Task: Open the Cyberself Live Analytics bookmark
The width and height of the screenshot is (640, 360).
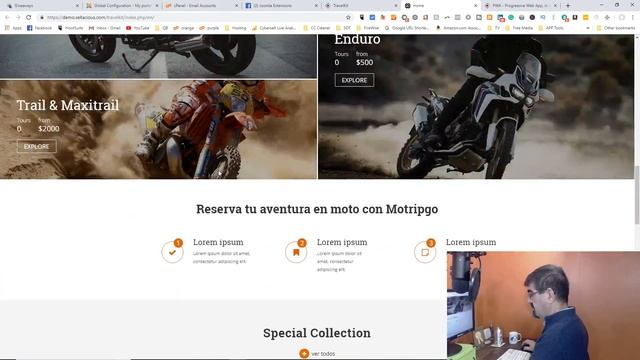Action: point(274,28)
